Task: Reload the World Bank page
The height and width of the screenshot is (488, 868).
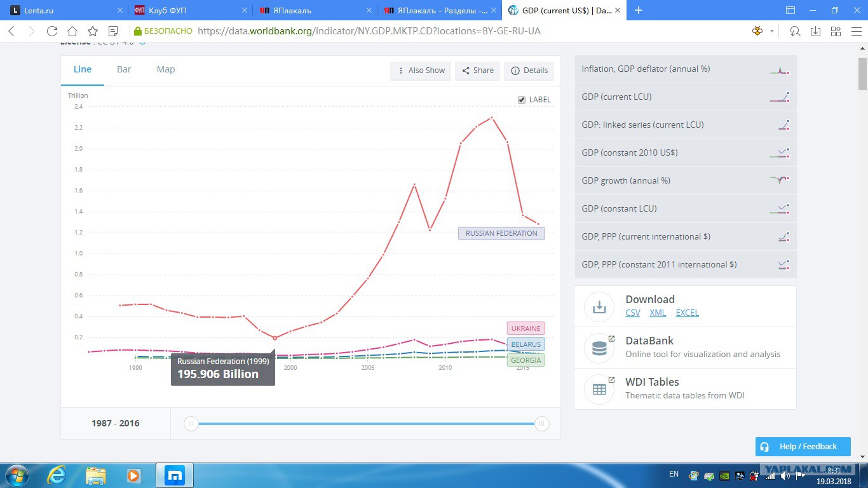Action: [52, 31]
